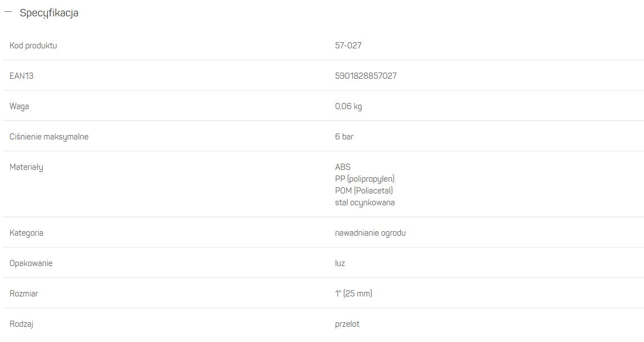This screenshot has width=644, height=342.
Task: Click the Waga label
Action: [19, 106]
